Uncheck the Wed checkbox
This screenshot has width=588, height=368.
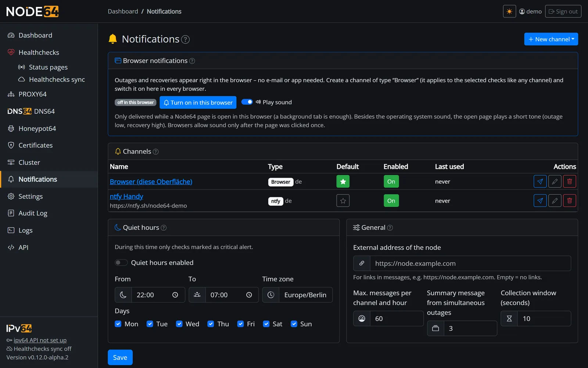point(179,324)
